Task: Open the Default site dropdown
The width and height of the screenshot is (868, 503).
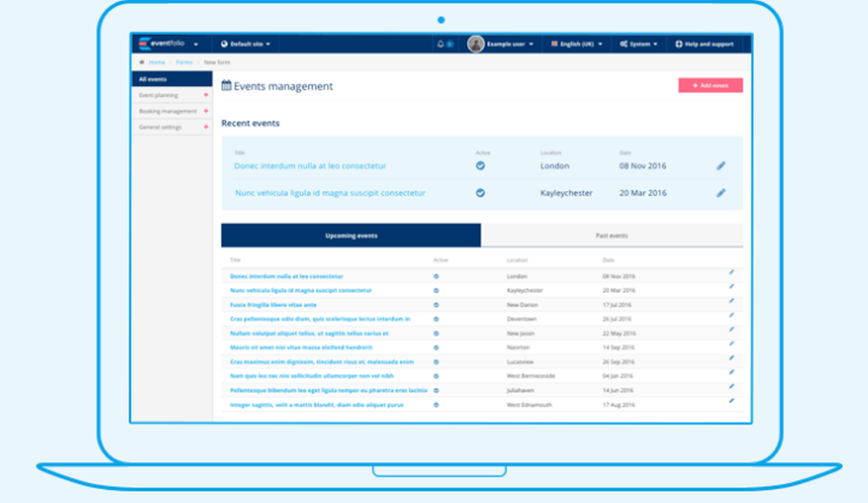Action: tap(244, 43)
